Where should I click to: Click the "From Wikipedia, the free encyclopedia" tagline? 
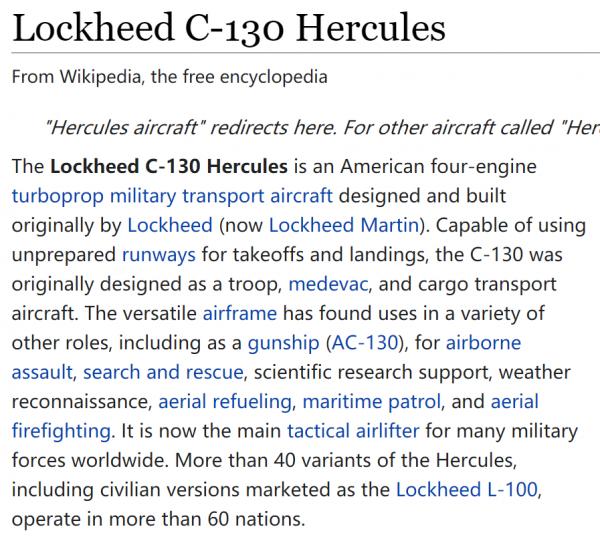click(169, 76)
